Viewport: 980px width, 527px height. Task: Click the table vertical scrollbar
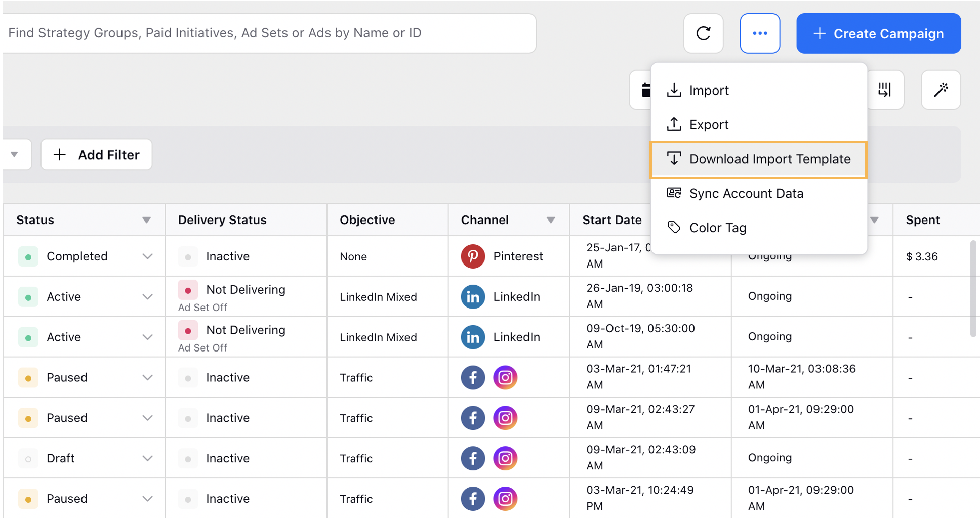pos(973,289)
